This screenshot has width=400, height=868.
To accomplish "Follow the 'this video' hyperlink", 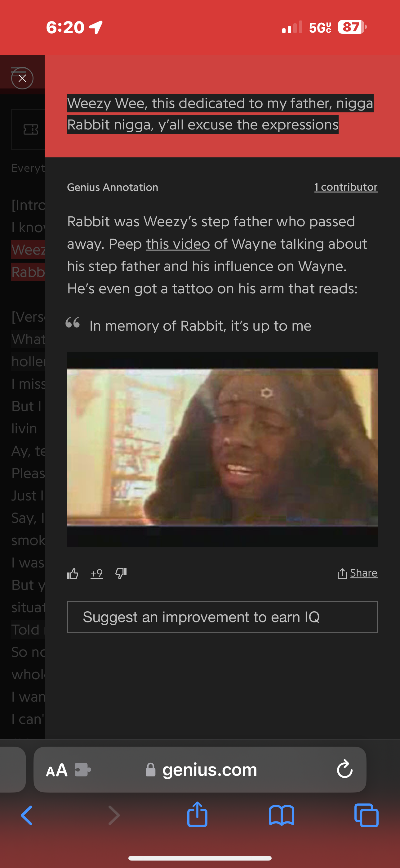I will [178, 244].
